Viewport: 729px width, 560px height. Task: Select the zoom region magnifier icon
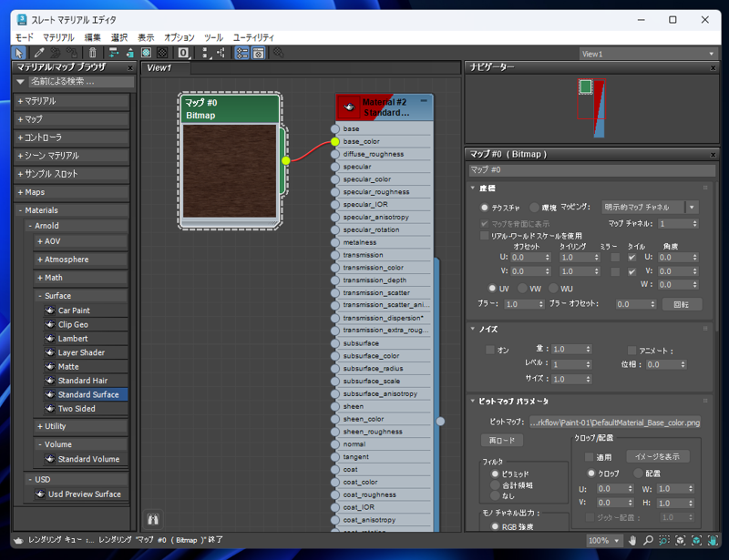click(665, 539)
